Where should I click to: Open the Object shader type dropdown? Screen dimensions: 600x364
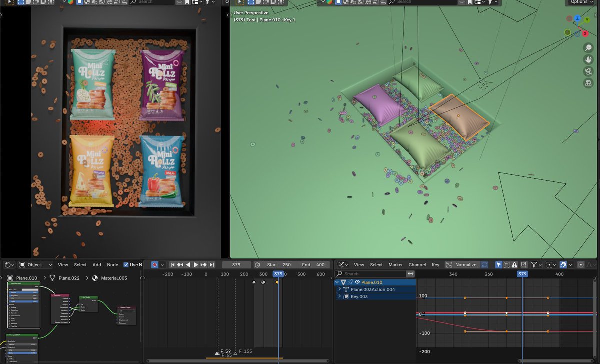point(36,265)
